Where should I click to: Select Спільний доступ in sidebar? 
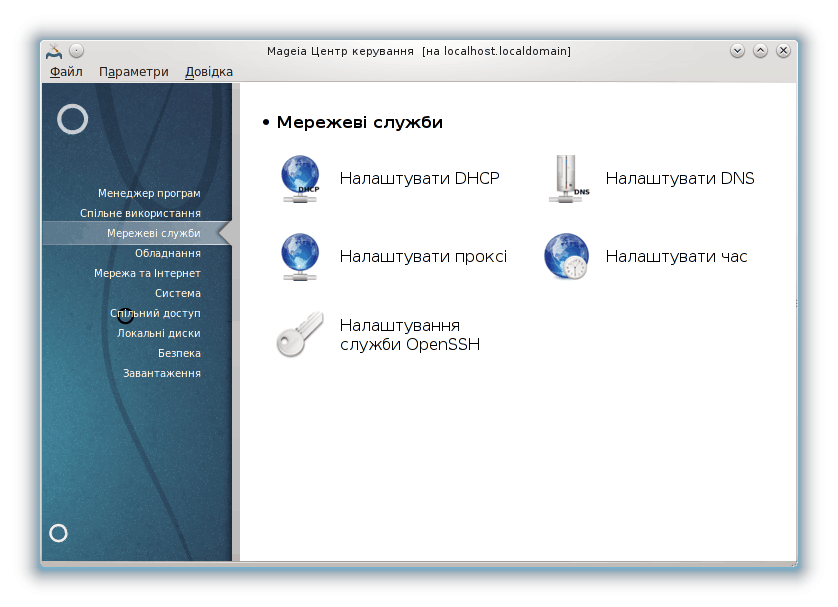point(156,313)
